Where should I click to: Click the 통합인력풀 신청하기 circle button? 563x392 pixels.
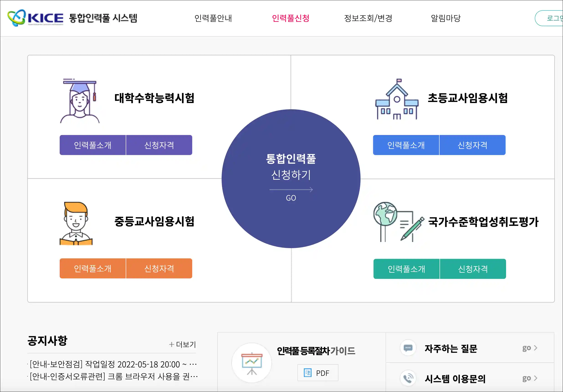291,179
